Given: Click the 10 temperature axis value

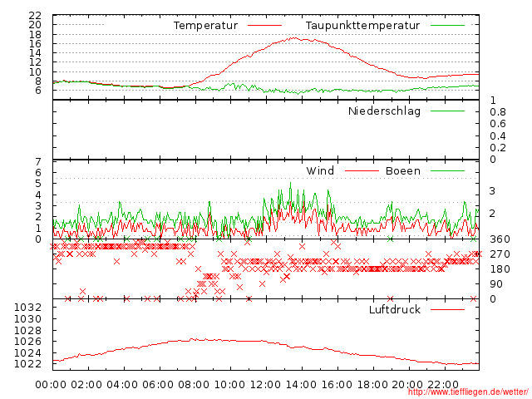Looking at the screenshot, I should click(35, 72).
